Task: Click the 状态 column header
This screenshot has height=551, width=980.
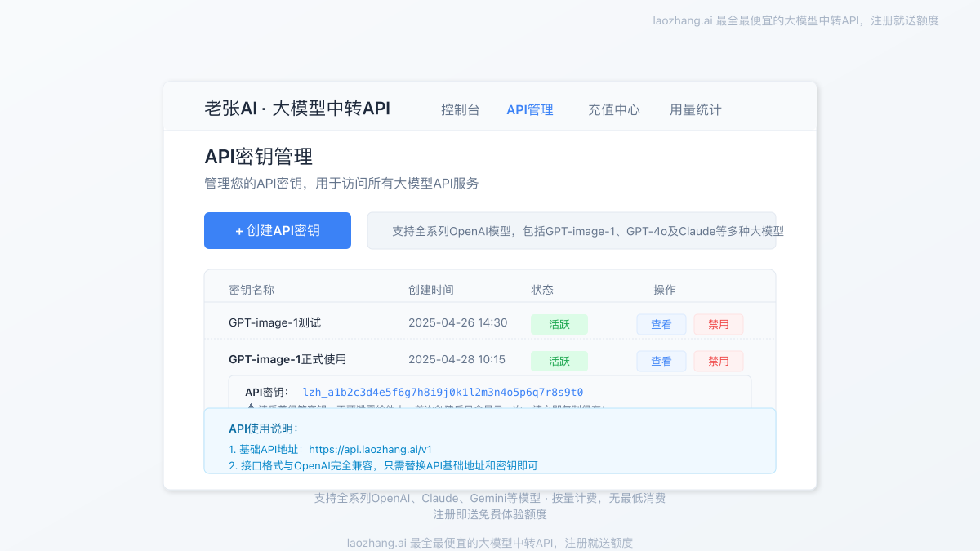Action: tap(542, 290)
